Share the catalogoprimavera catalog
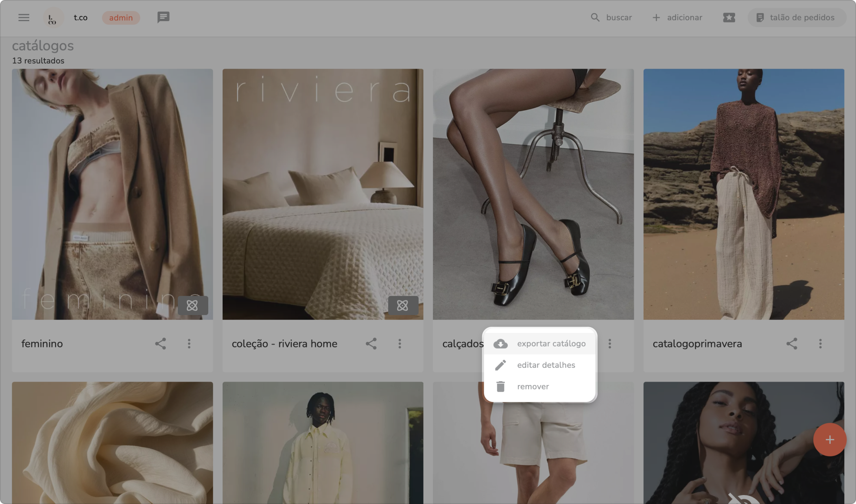The height and width of the screenshot is (504, 856). 791,344
